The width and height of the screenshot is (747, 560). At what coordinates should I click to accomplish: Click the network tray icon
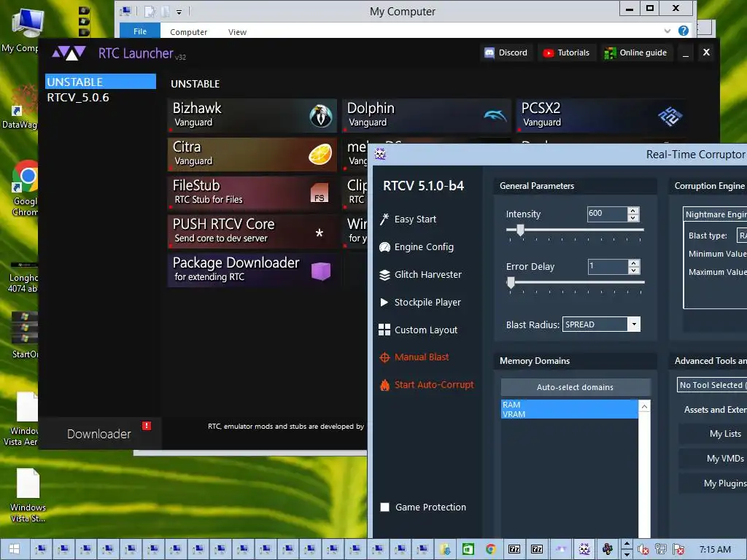click(661, 550)
